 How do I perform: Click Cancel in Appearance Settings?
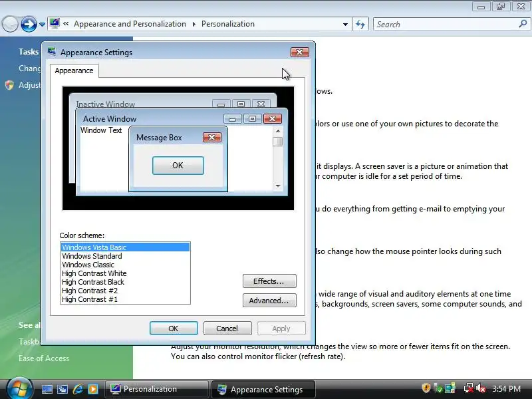coord(227,328)
